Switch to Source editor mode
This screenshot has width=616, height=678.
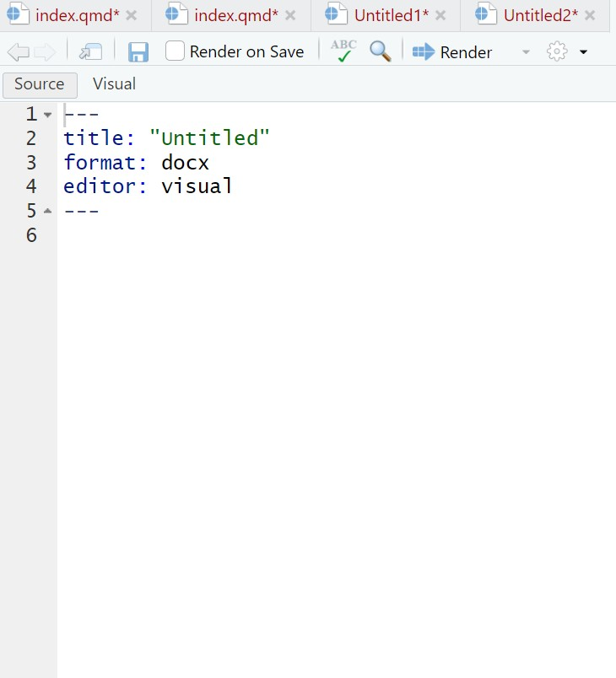[x=40, y=84]
